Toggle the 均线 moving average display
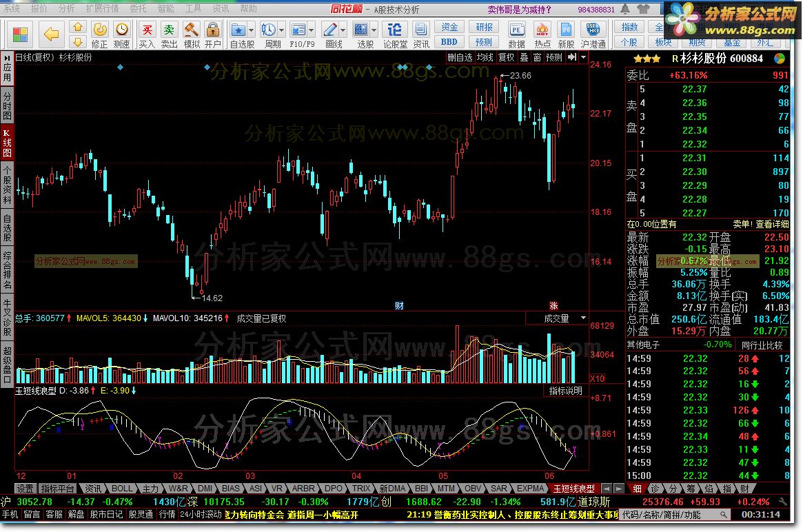 [x=485, y=57]
